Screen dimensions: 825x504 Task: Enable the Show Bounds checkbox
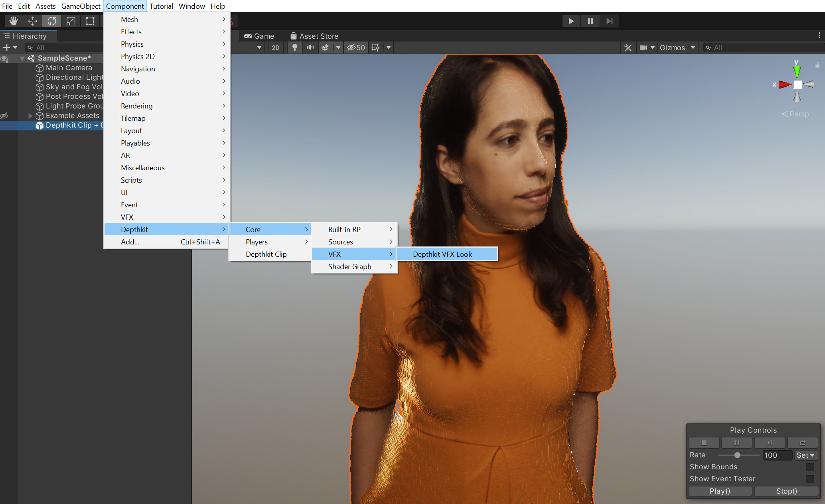click(x=809, y=467)
